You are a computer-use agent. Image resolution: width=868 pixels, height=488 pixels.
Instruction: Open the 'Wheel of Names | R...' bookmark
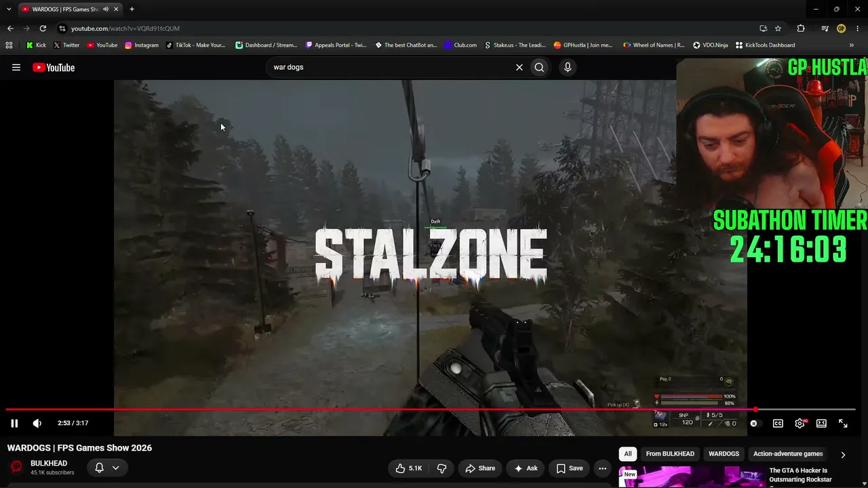point(654,45)
